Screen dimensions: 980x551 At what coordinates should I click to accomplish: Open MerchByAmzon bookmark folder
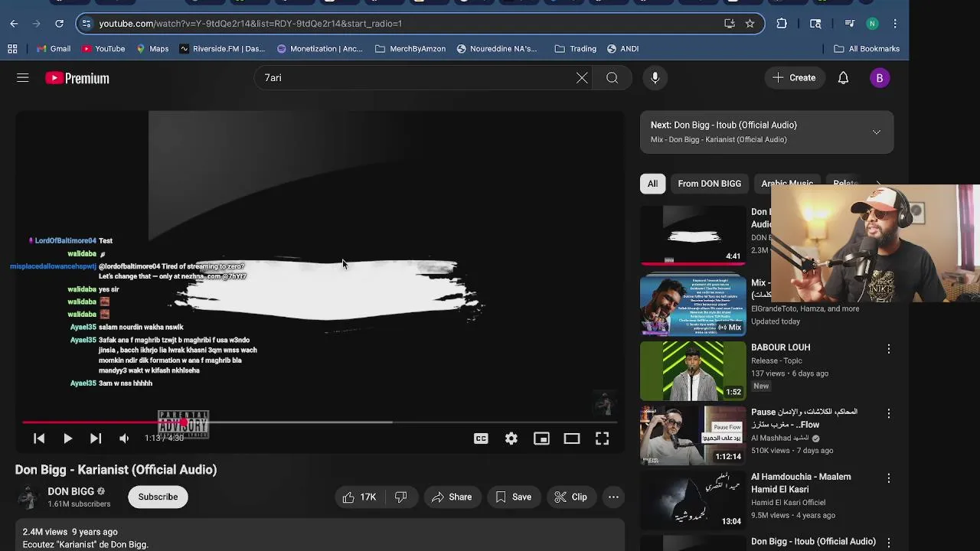410,49
